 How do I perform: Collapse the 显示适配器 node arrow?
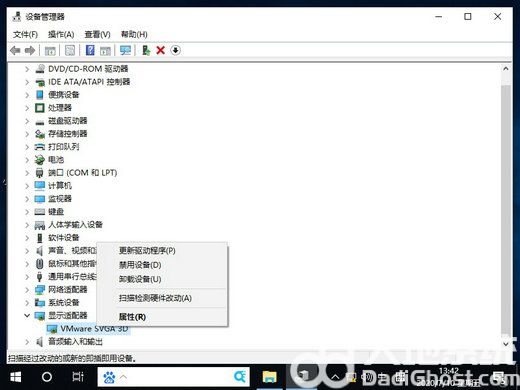coord(27,316)
